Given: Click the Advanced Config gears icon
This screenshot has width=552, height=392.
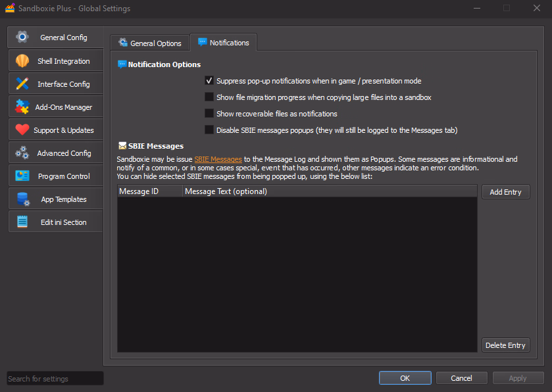Looking at the screenshot, I should tap(22, 153).
